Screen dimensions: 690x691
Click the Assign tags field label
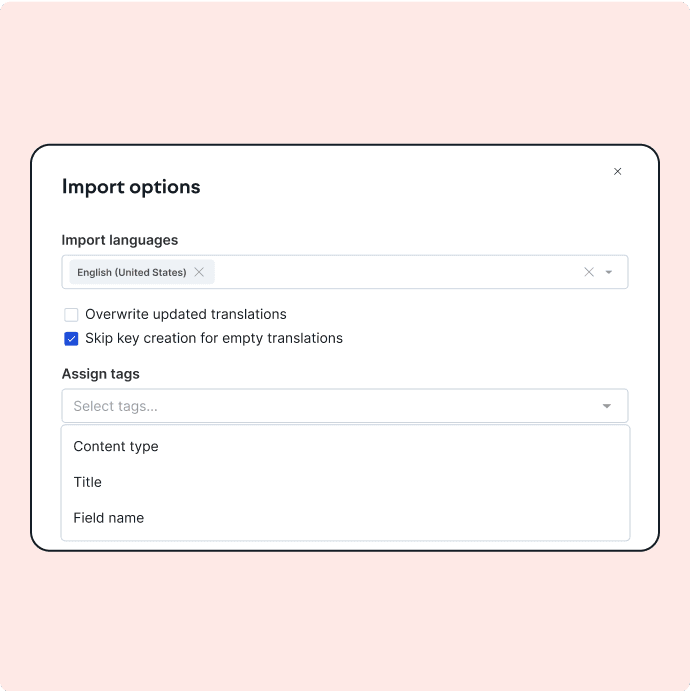pyautogui.click(x=101, y=374)
